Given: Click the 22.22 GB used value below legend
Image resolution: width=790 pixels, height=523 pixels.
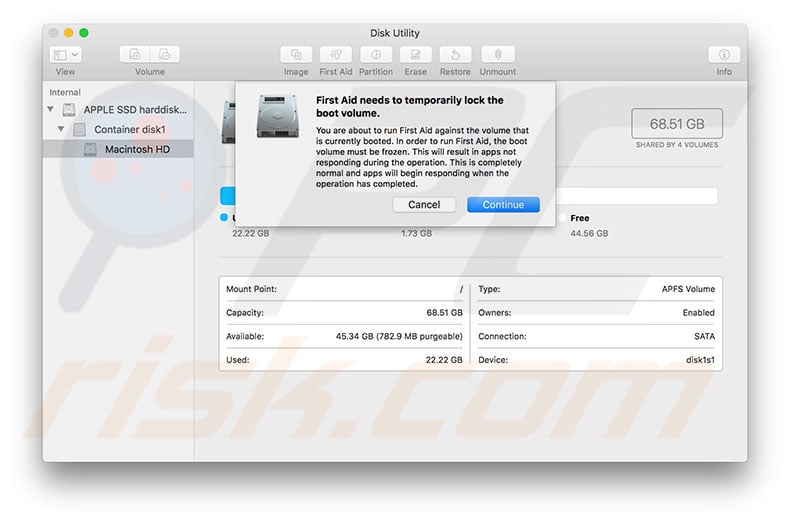Looking at the screenshot, I should (250, 233).
